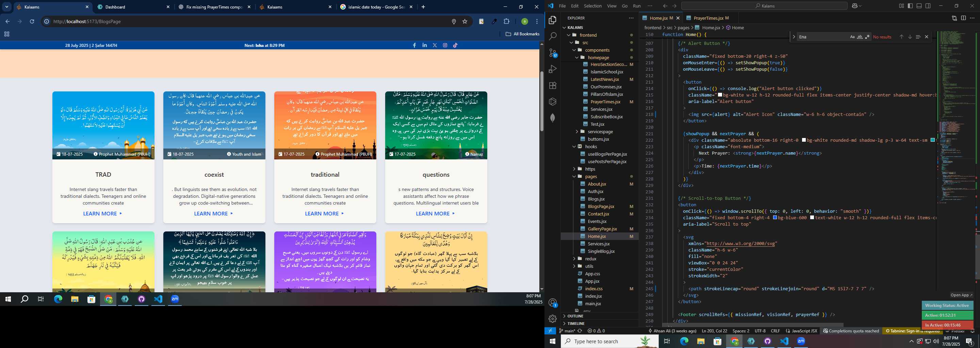
Task: Toggle Match Case in find widget
Action: (x=852, y=37)
